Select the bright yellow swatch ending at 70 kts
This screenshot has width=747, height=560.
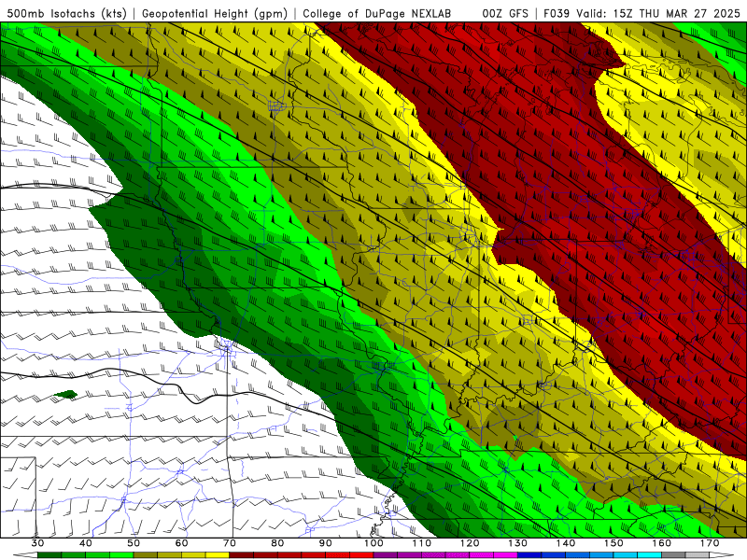click(x=218, y=555)
